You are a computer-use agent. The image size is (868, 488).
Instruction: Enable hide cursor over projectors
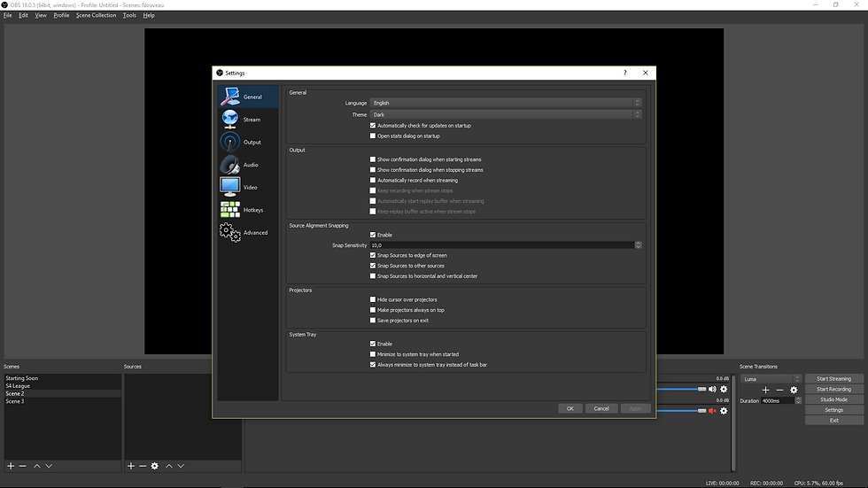373,299
